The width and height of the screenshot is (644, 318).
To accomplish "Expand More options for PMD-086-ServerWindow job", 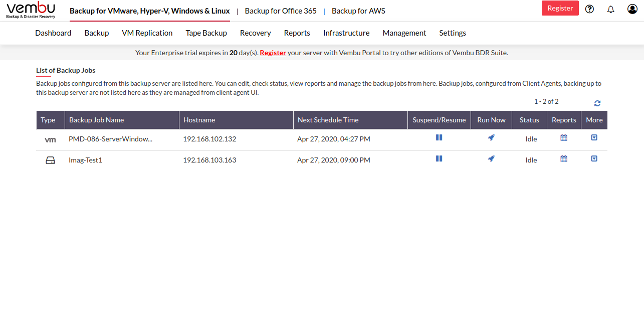I will click(x=594, y=137).
